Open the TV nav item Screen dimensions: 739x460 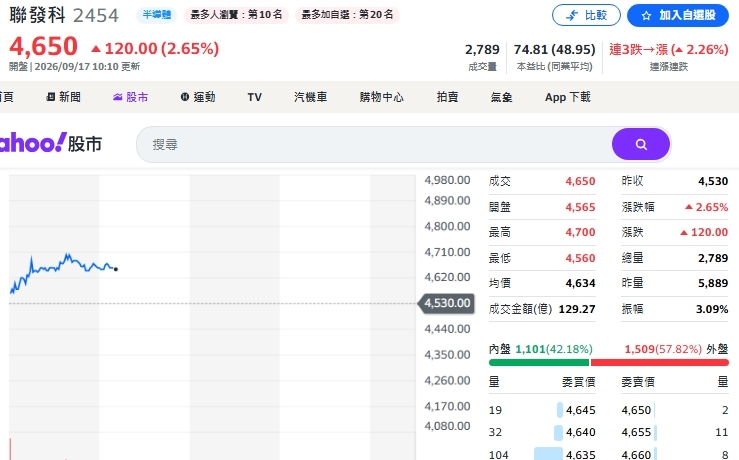click(255, 97)
